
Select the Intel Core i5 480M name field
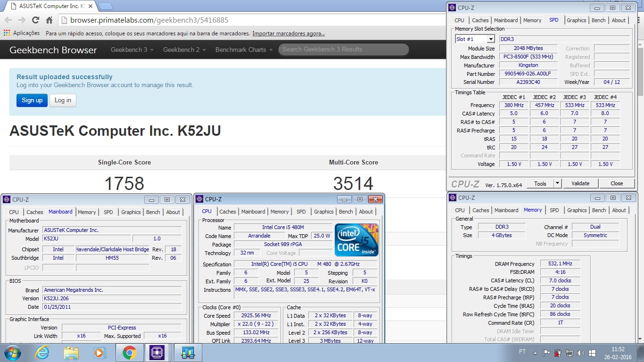283,227
